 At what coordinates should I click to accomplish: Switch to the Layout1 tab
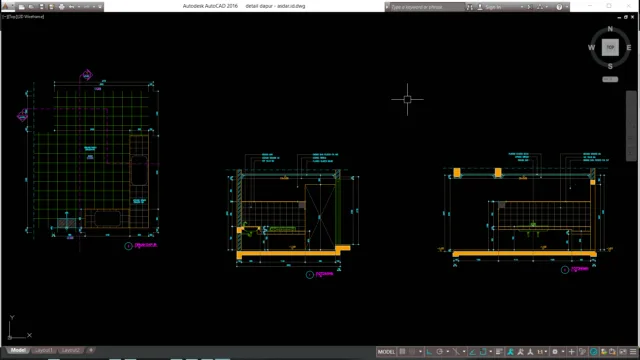click(43, 350)
